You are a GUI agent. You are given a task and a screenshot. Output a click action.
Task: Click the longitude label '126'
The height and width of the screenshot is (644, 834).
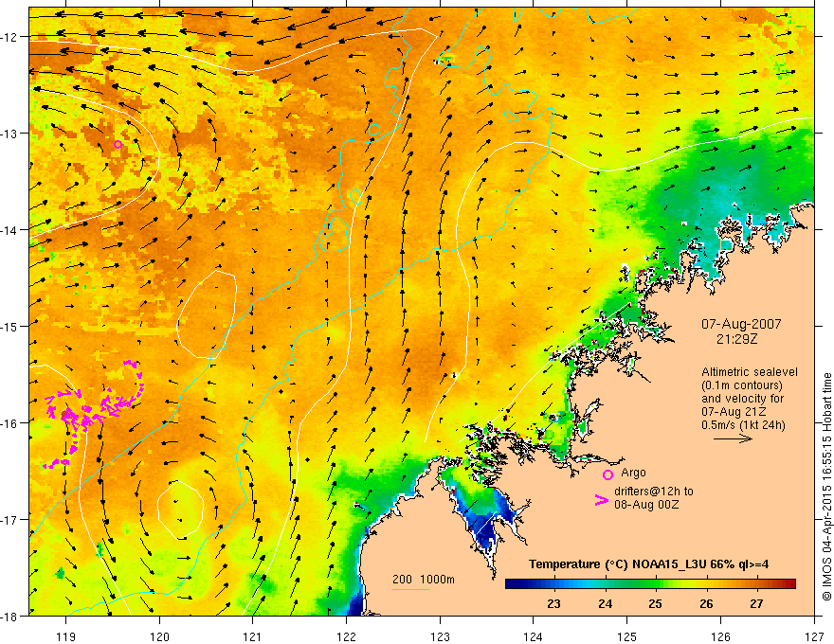tap(720, 636)
